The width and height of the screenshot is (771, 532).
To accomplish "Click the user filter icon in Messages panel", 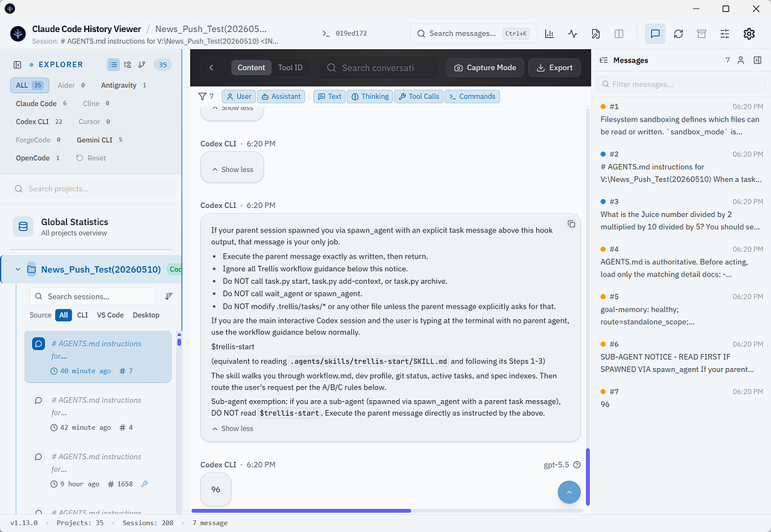I will coord(741,60).
